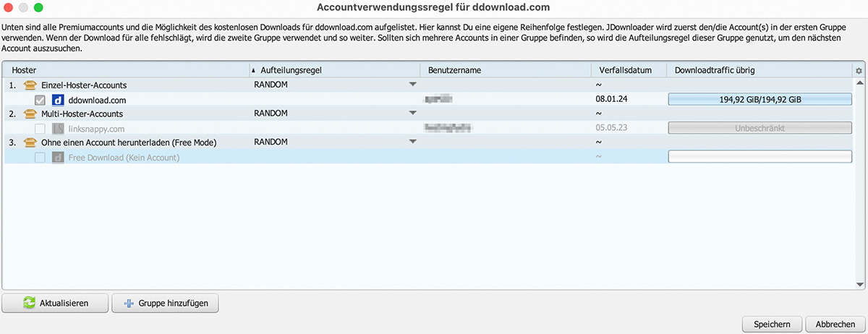The image size is (868, 334).
Task: Sort by the Hoster column header
Action: (x=126, y=70)
